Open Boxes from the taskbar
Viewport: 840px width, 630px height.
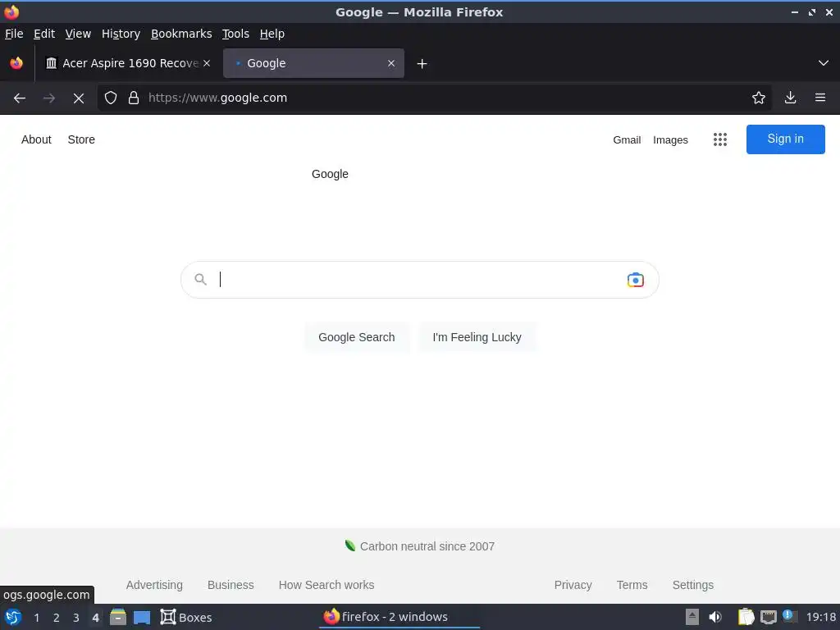coord(186,617)
